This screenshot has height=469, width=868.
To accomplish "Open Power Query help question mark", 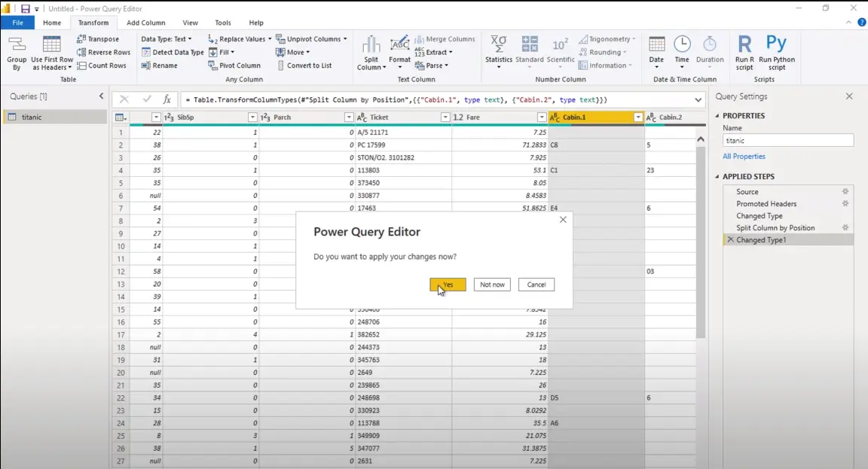I will 861,23.
